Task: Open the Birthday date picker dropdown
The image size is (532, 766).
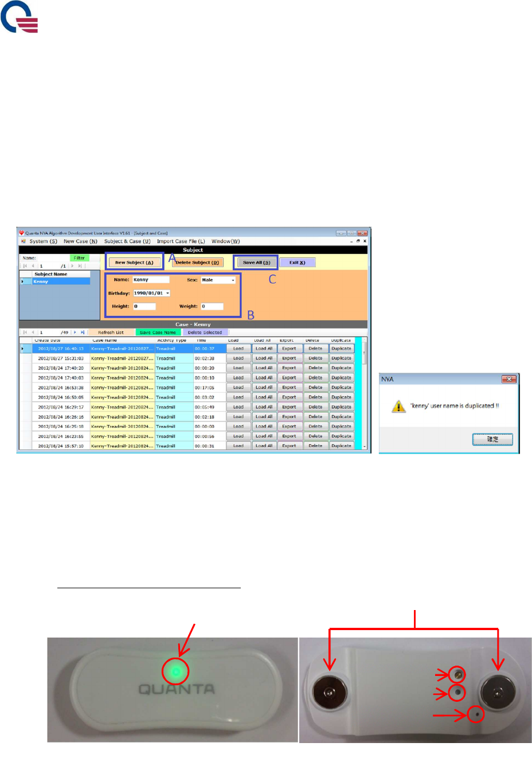Action: [x=167, y=293]
